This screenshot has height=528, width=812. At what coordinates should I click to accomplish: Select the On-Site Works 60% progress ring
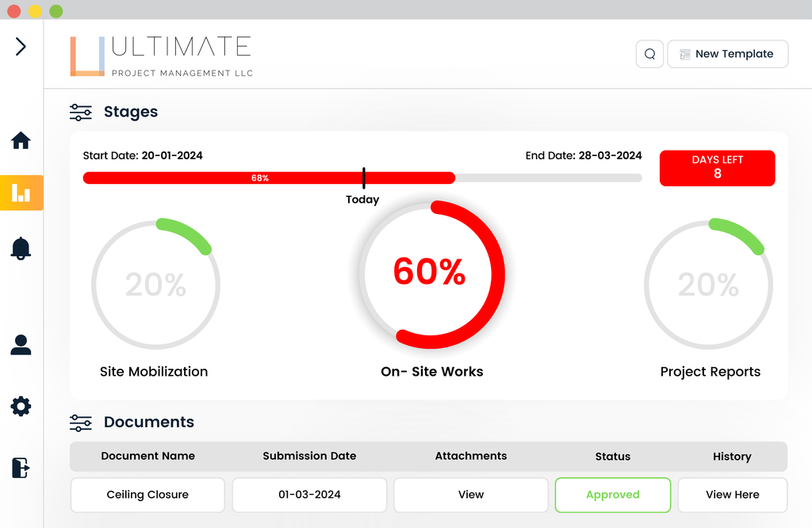pos(430,274)
